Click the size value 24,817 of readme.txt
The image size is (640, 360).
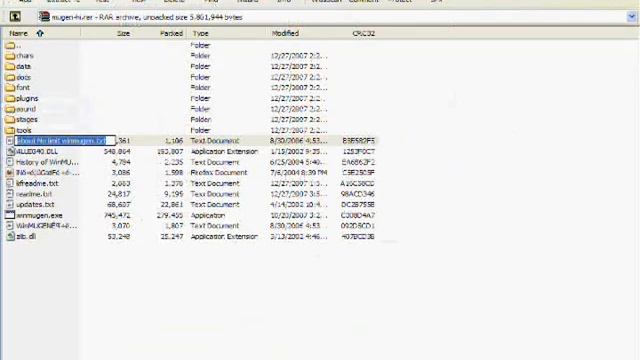118,194
